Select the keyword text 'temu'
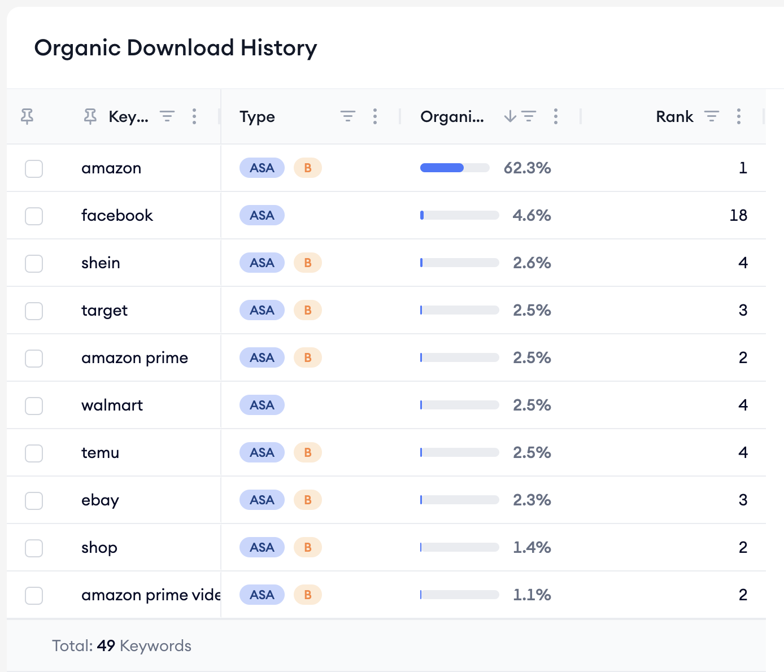The width and height of the screenshot is (784, 672). [100, 453]
